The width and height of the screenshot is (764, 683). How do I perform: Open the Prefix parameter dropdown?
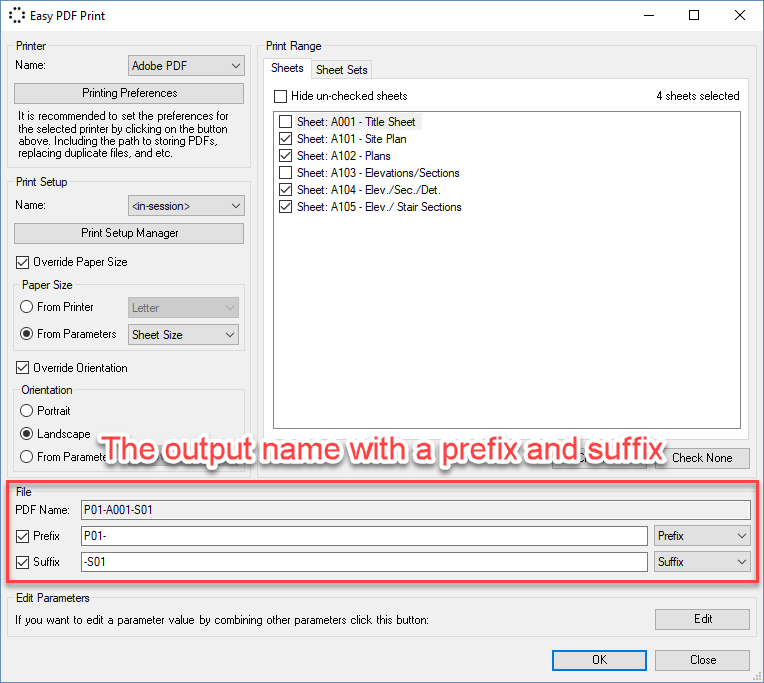coord(702,536)
